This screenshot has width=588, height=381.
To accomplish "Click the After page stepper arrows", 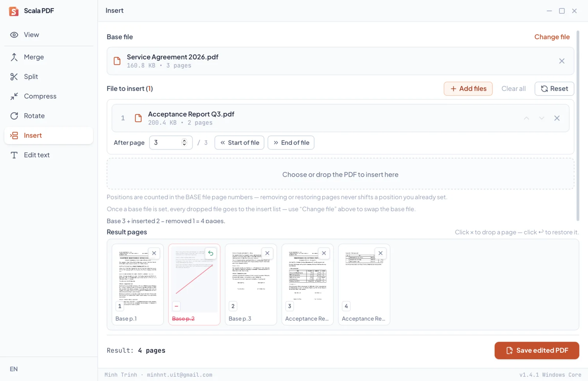I will click(184, 143).
